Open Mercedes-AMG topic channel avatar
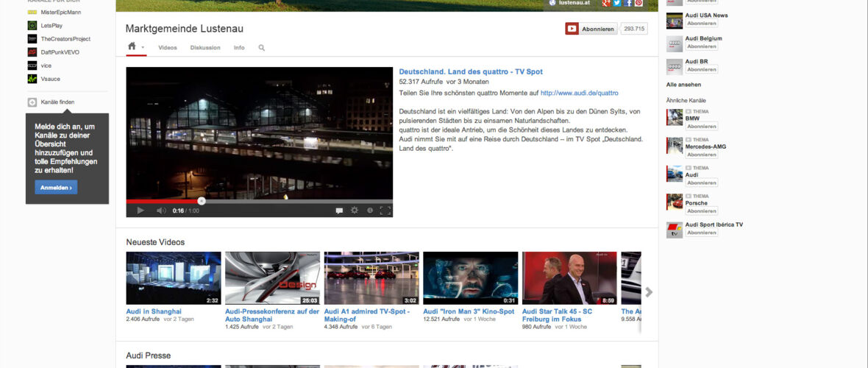 tap(675, 146)
